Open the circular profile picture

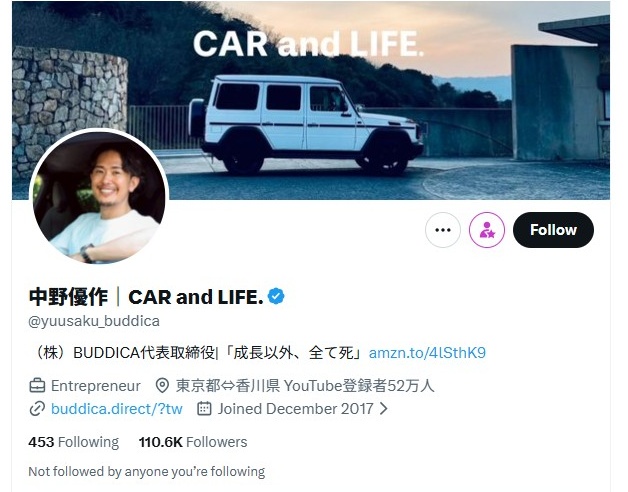pyautogui.click(x=99, y=197)
